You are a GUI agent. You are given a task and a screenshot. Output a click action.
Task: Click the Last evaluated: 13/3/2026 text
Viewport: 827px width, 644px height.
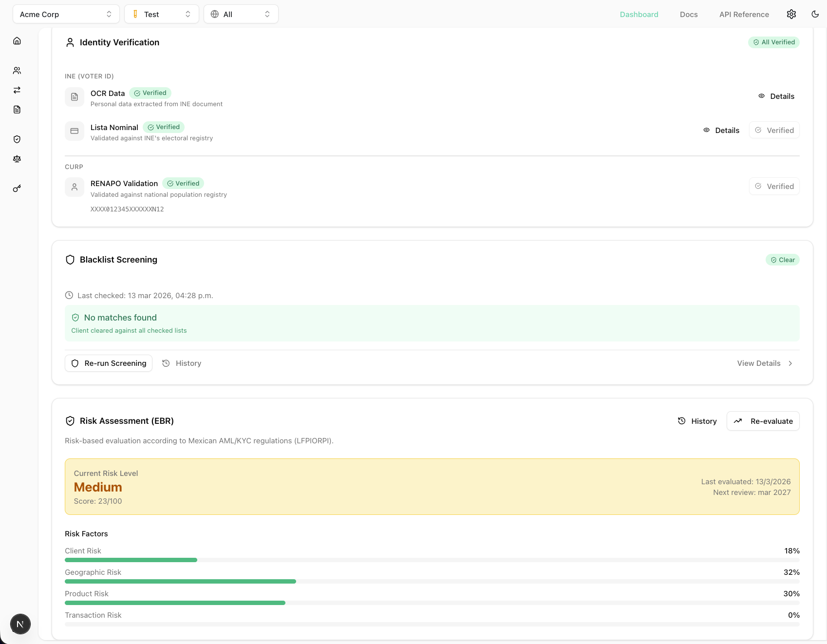(x=746, y=482)
